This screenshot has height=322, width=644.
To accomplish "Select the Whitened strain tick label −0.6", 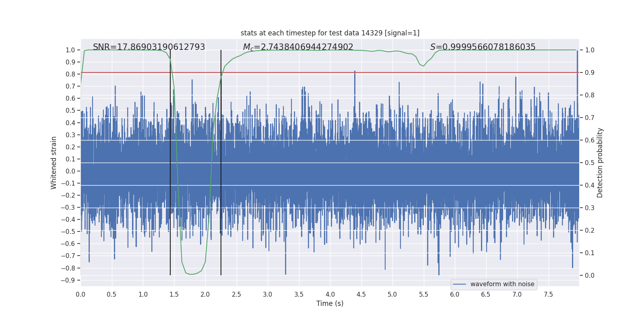I will click(x=68, y=244).
